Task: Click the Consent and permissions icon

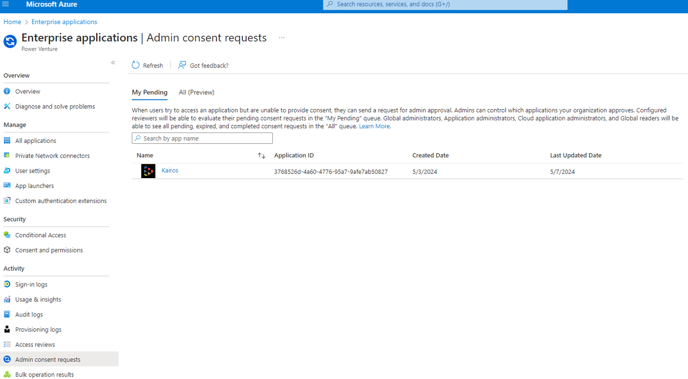Action: (x=7, y=250)
